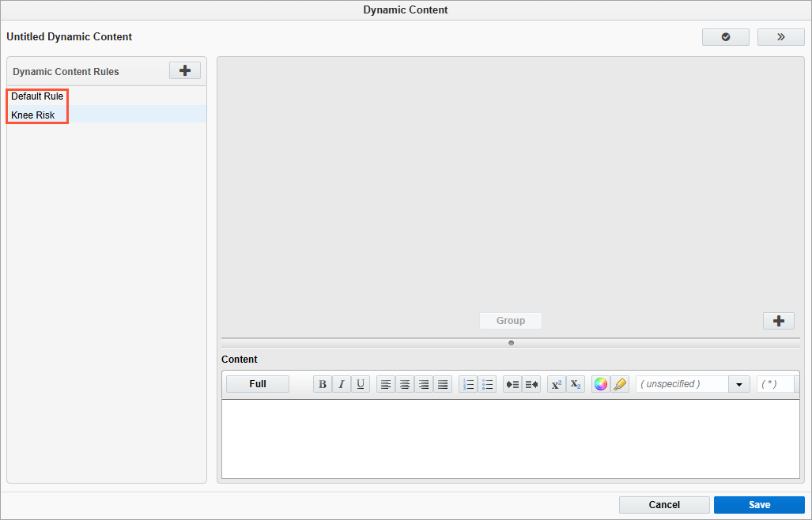
Task: Center align the content text
Action: click(405, 385)
